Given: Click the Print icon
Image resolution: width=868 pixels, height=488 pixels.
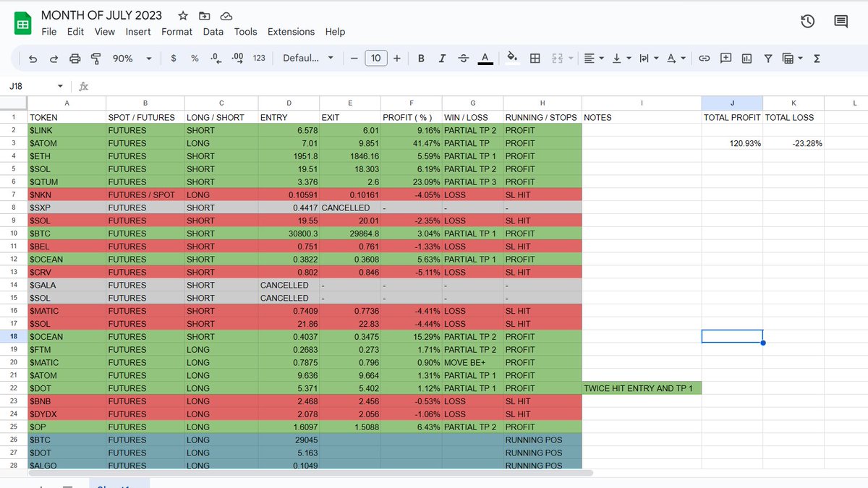Looking at the screenshot, I should pyautogui.click(x=75, y=59).
